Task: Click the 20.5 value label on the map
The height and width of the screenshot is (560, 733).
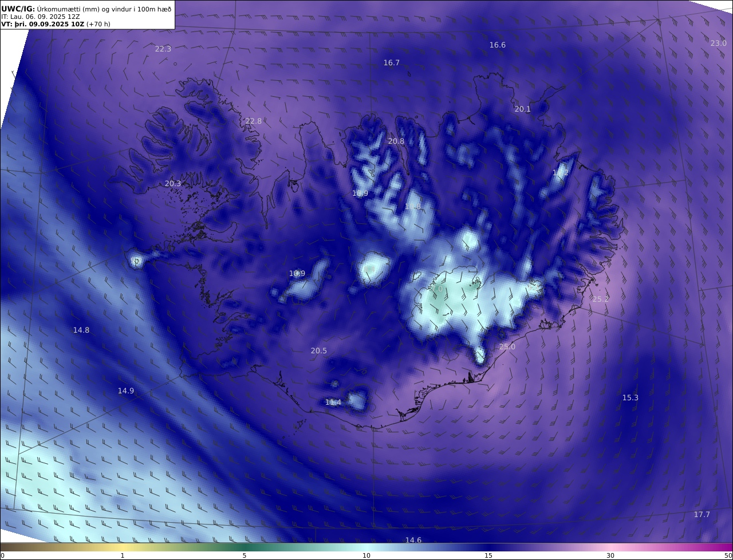Action: click(319, 351)
